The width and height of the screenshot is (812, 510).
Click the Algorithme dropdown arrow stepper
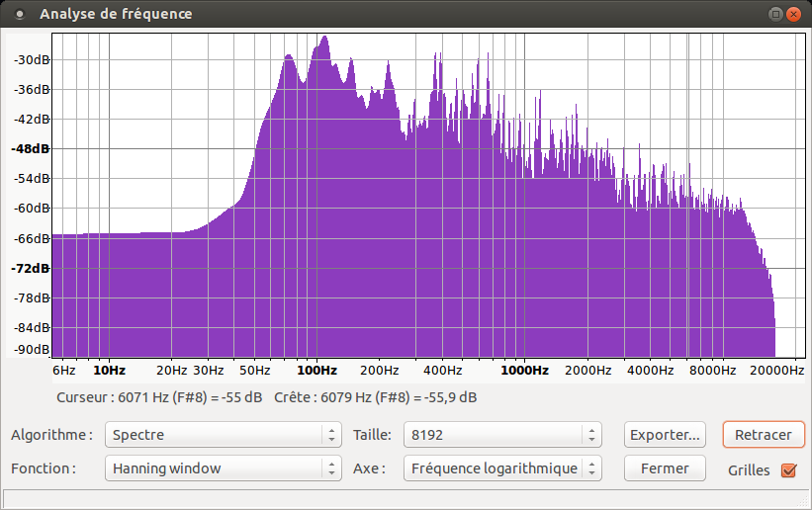[331, 435]
